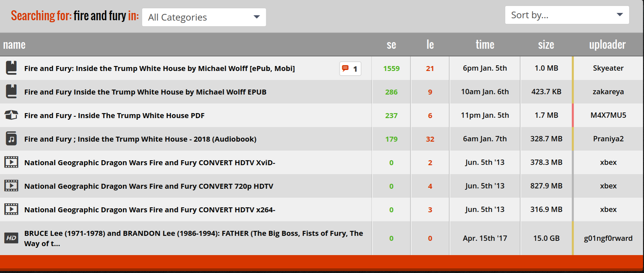The image size is (644, 273).
Task: Open Fire and Fury Trump White House PDF link
Action: pyautogui.click(x=114, y=115)
